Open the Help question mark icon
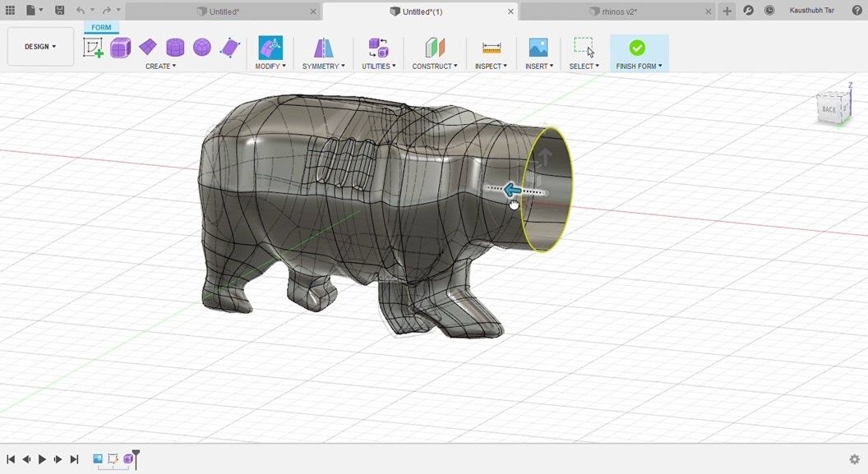Image resolution: width=868 pixels, height=474 pixels. coord(857,11)
